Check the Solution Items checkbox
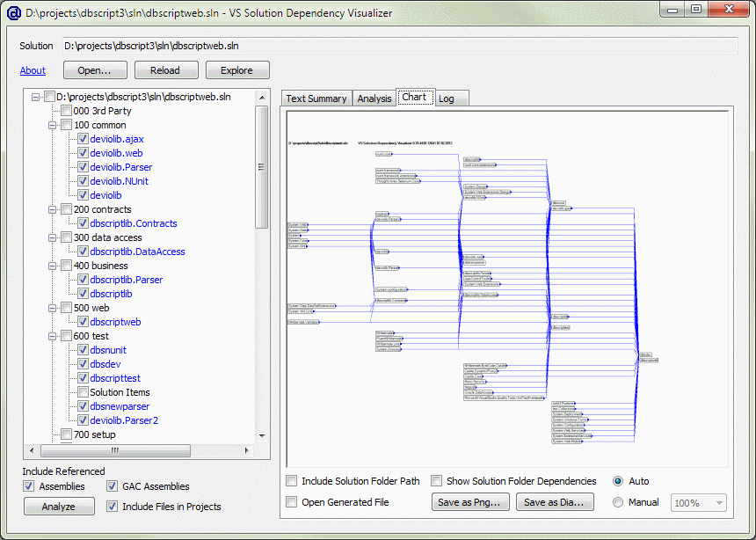The height and width of the screenshot is (540, 756). click(x=83, y=392)
